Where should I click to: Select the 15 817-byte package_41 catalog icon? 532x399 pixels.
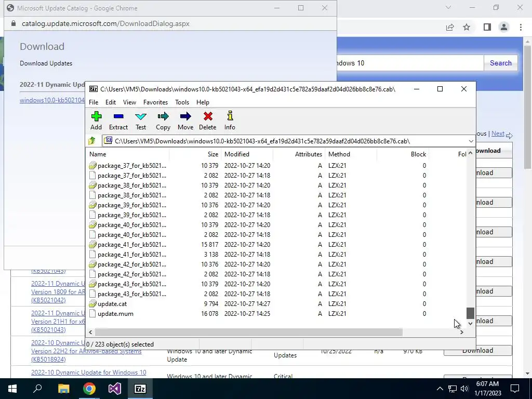[92, 245]
